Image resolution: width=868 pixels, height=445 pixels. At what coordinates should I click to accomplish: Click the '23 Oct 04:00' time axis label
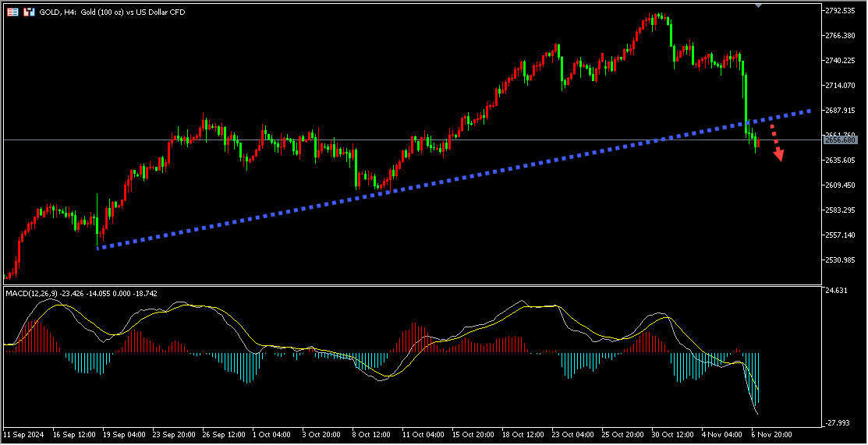tap(572, 433)
